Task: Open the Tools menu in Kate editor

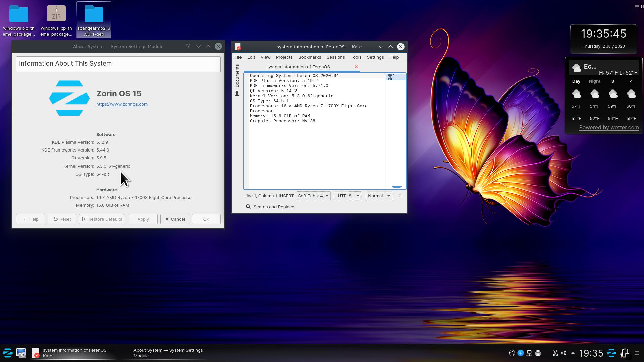Action: coord(356,57)
